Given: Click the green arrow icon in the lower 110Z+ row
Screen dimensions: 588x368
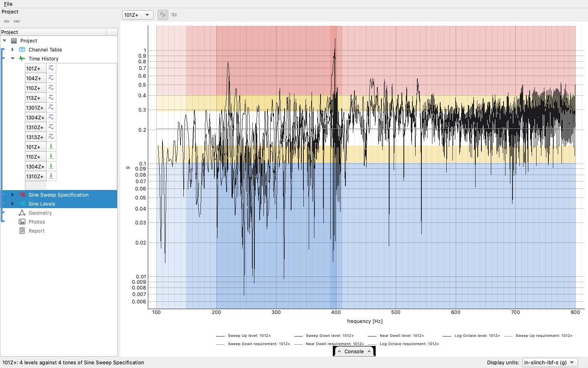Looking at the screenshot, I should point(51,156).
